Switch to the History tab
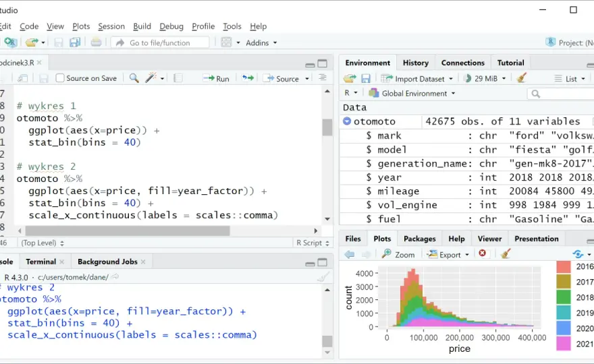 point(416,63)
